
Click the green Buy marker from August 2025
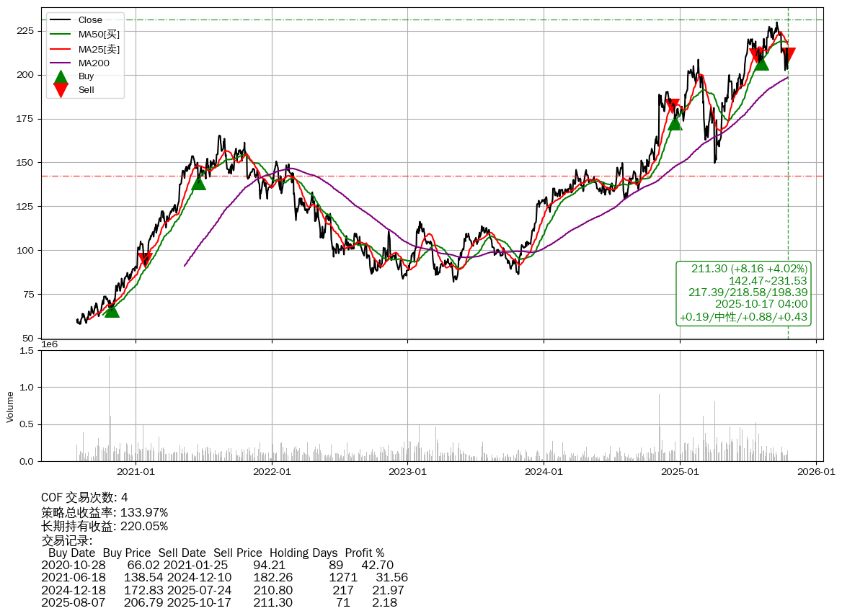point(761,63)
